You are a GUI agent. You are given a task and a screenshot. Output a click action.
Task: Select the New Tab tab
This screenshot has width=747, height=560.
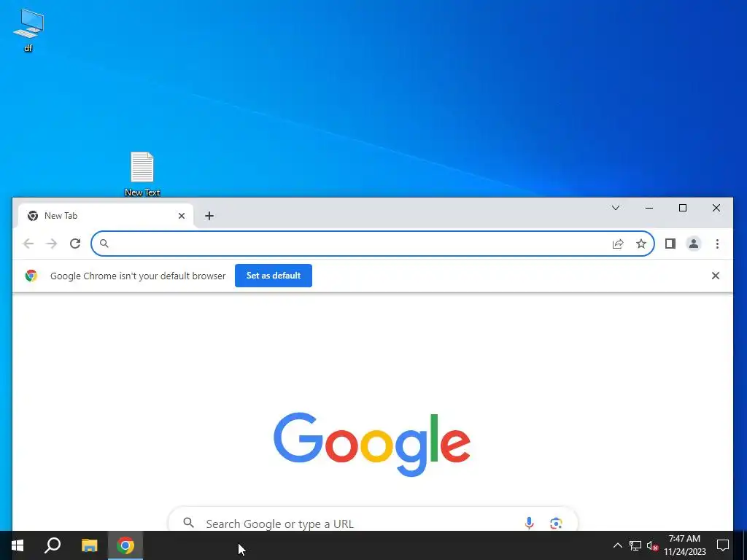point(106,216)
